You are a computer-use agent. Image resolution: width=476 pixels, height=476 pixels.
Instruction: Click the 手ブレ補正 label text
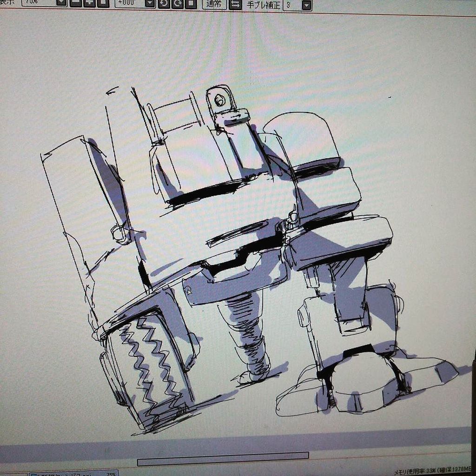pos(263,5)
